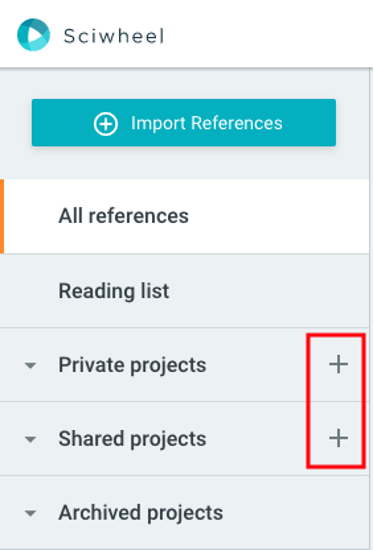374x550 pixels.
Task: Click the plus-circle icon in Import References
Action: [x=106, y=124]
